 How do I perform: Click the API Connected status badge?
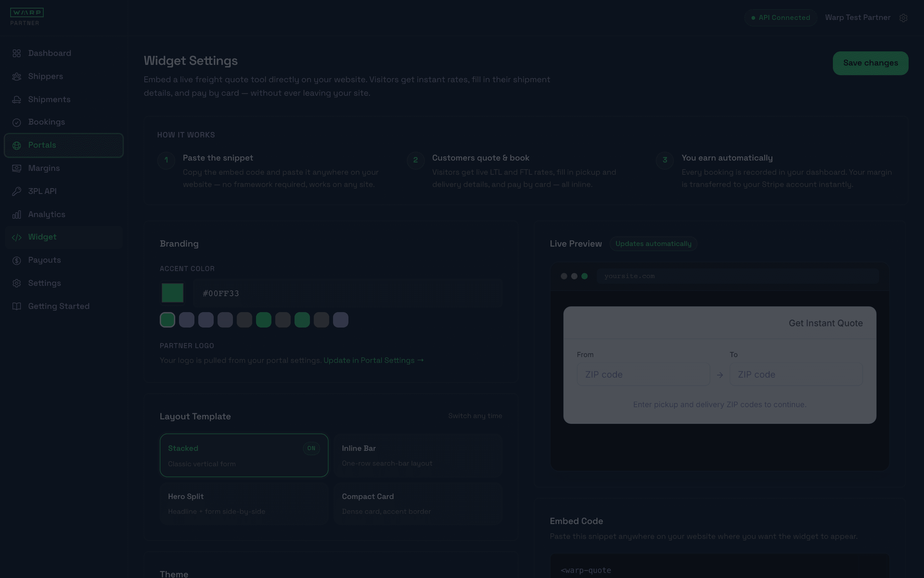pos(781,18)
